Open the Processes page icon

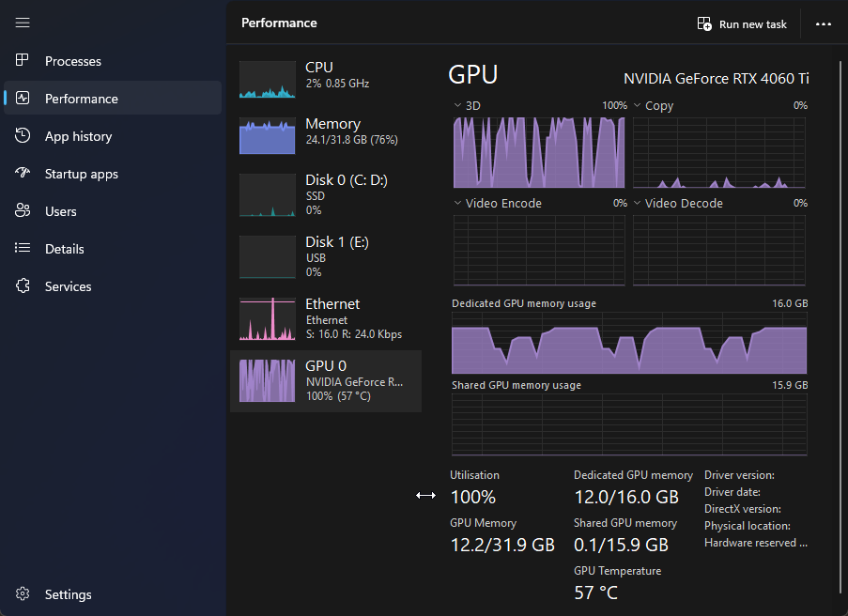tap(23, 61)
